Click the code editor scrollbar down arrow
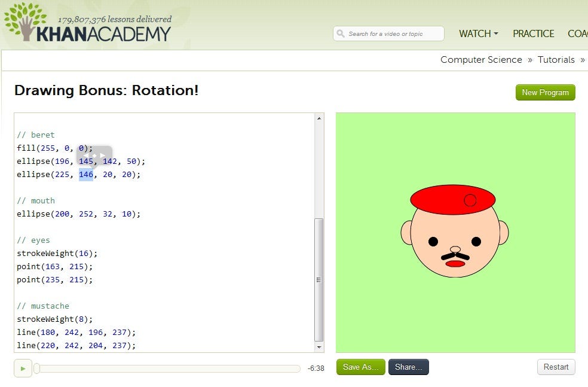 (x=319, y=346)
